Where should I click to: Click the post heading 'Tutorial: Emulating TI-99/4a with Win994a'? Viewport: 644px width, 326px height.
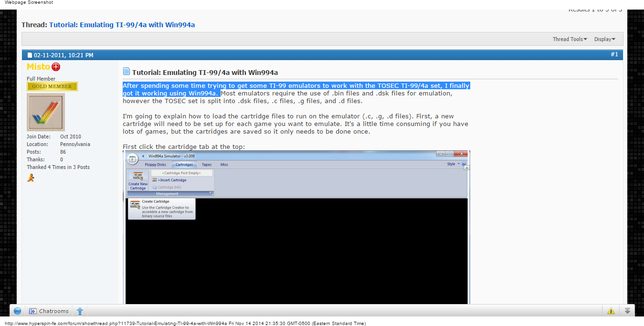point(205,73)
